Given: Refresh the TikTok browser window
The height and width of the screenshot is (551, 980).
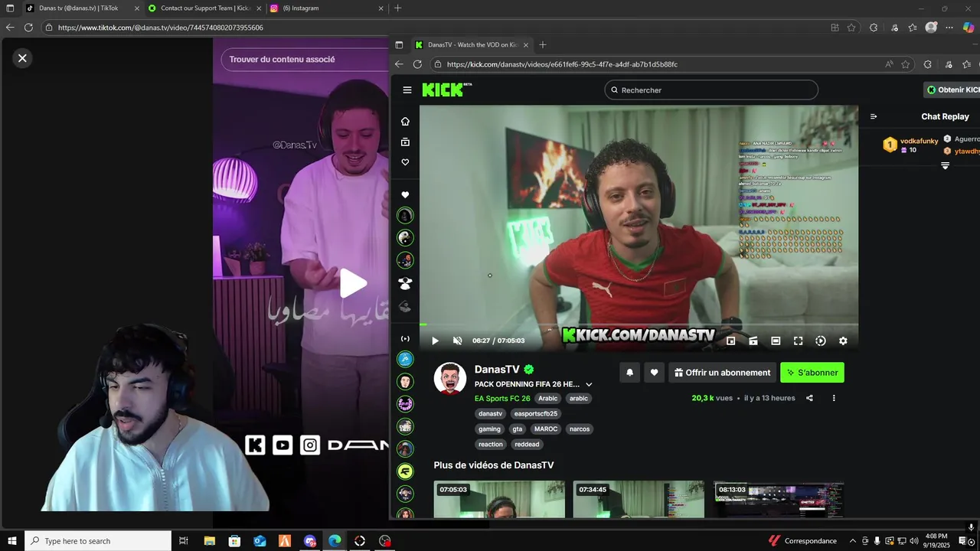Looking at the screenshot, I should [28, 28].
